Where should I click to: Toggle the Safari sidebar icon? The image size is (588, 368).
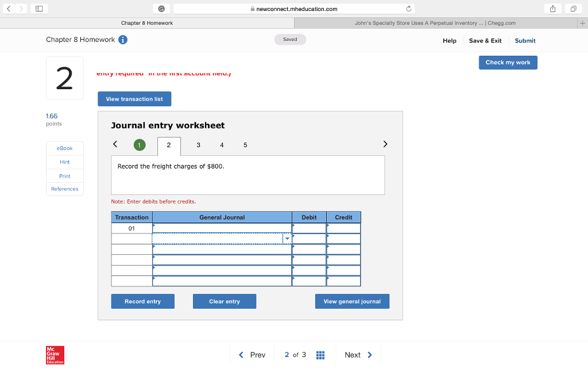40,8
